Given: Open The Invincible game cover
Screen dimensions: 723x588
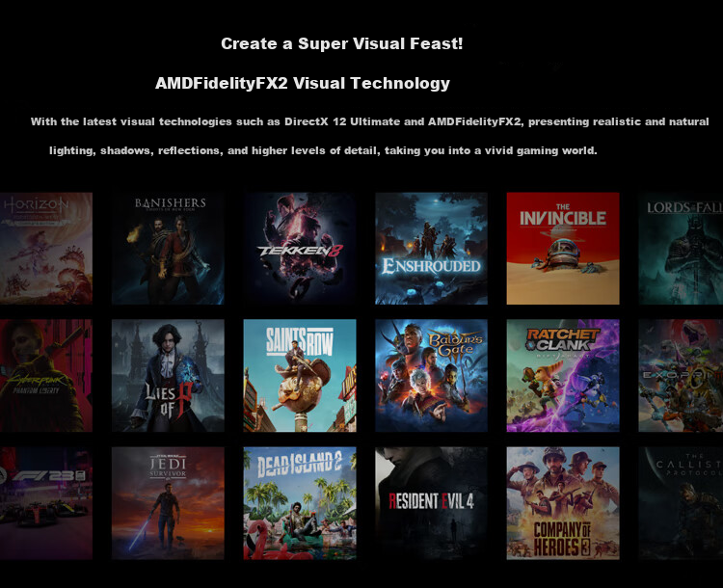Looking at the screenshot, I should [x=563, y=249].
